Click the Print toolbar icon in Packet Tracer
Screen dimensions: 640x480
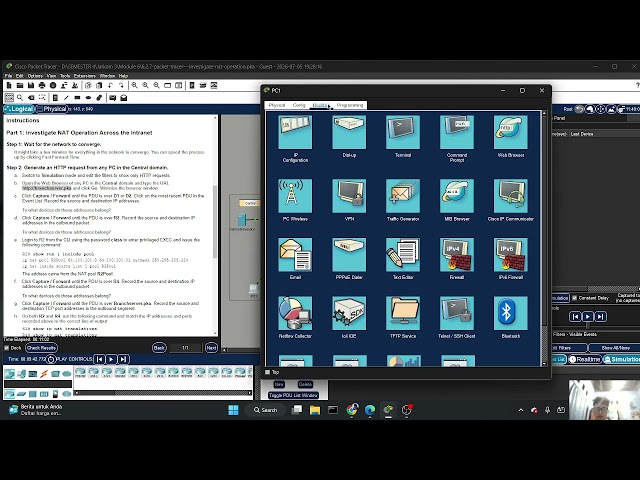pos(42,85)
